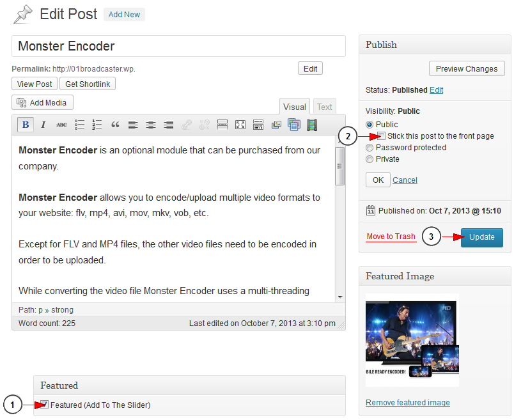The height and width of the screenshot is (420, 514).
Task: Click the Publish panel header
Action: click(x=435, y=45)
